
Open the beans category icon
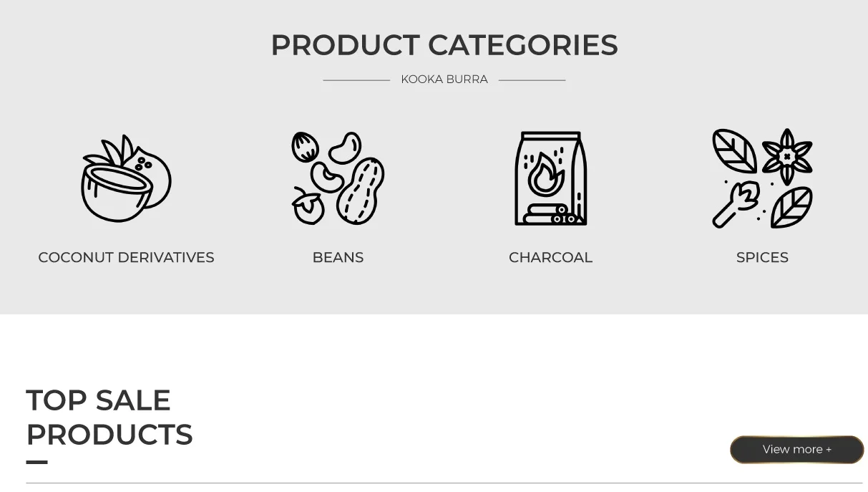point(338,179)
